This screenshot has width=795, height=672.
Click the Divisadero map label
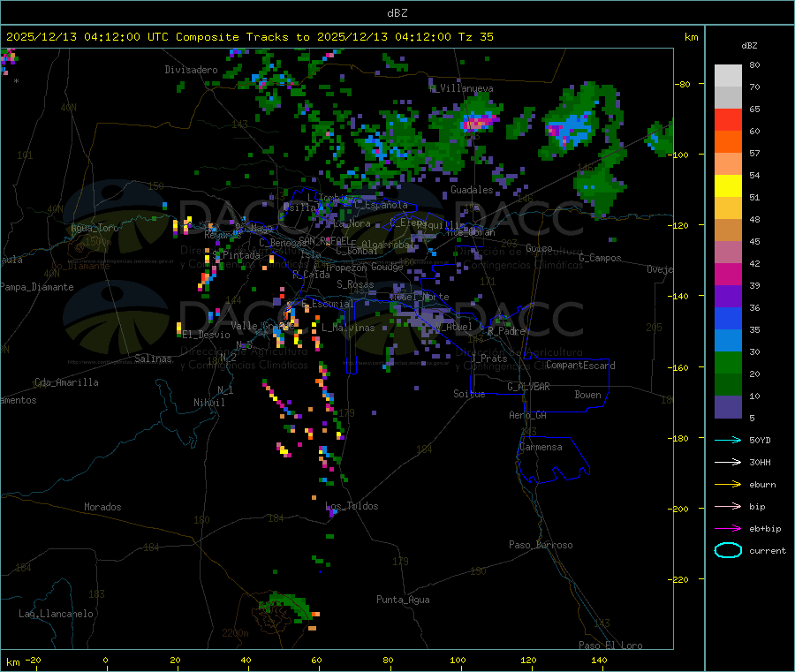pos(191,70)
